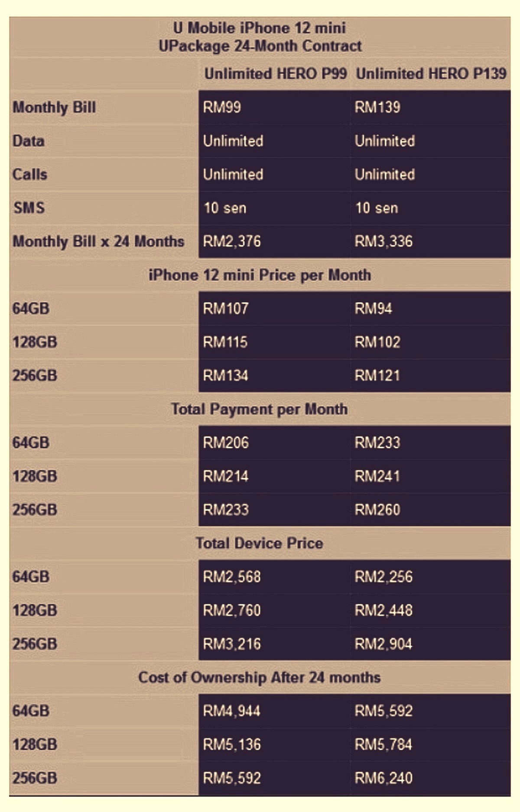Select the Monthly Bill x 24 Months label

[98, 241]
